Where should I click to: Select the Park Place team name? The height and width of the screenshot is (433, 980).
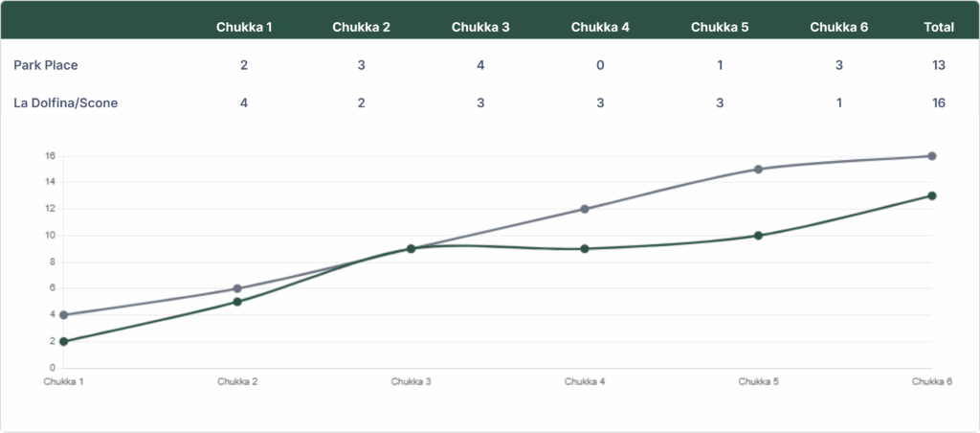[x=46, y=65]
